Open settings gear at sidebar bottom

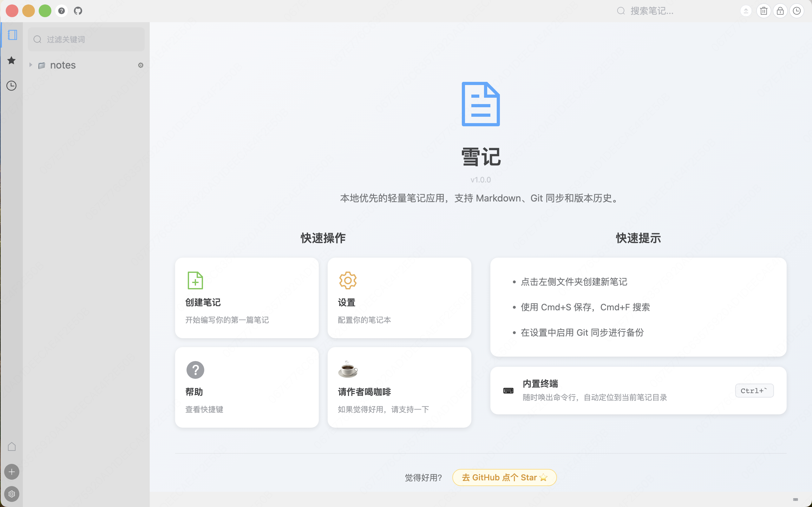coord(12,494)
